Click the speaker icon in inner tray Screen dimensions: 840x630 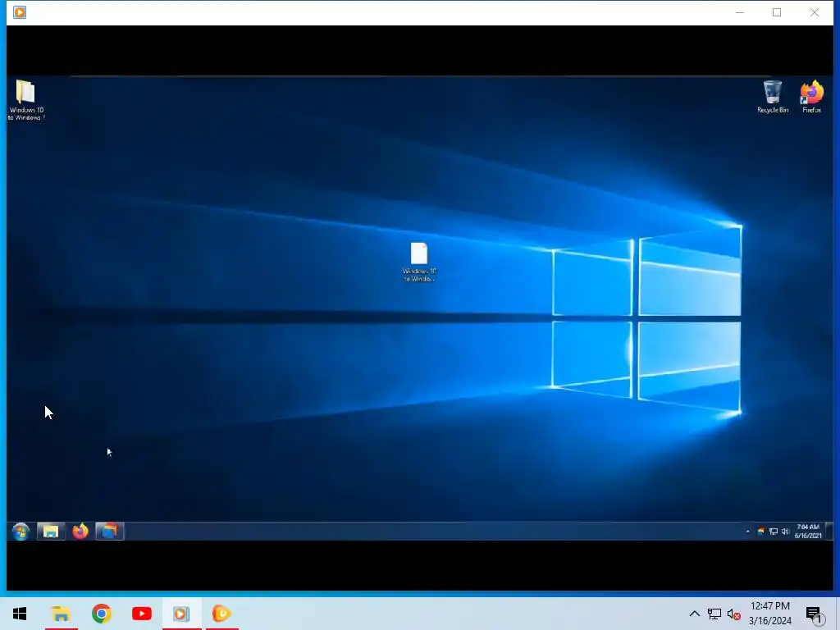(785, 532)
